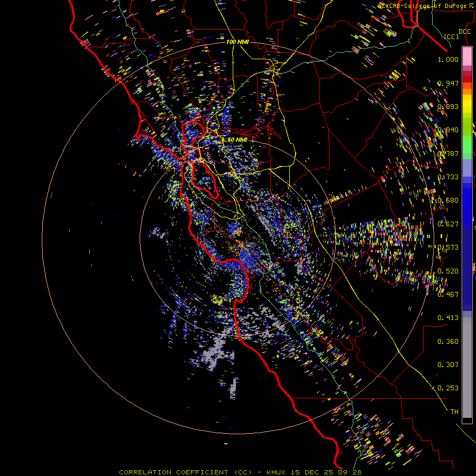Select the 0.413 scale label

tap(448, 318)
